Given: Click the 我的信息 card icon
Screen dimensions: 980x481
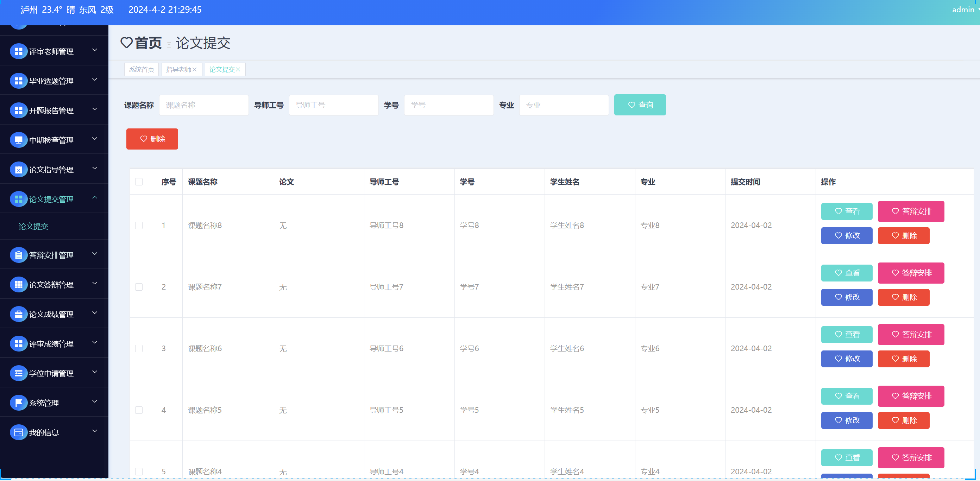Looking at the screenshot, I should tap(18, 432).
